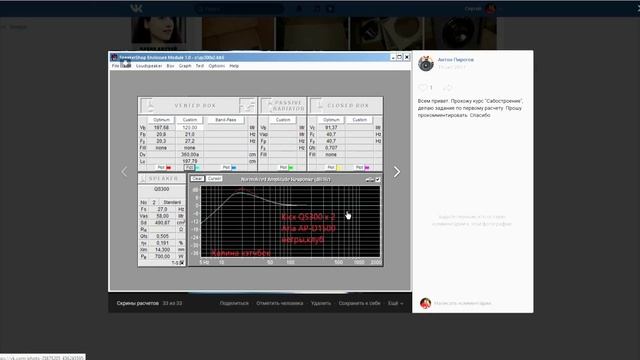Open the Graph menu
This screenshot has height=360, width=640.
tap(185, 66)
